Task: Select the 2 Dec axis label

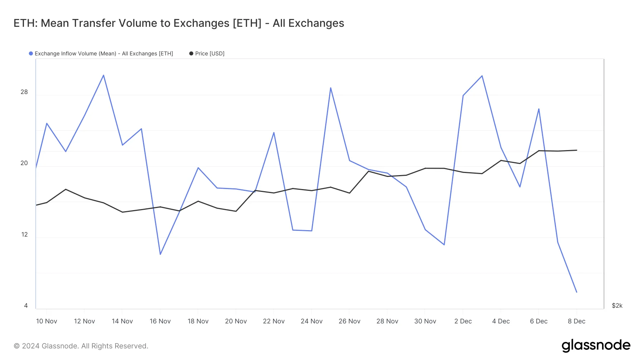Action: click(x=463, y=321)
